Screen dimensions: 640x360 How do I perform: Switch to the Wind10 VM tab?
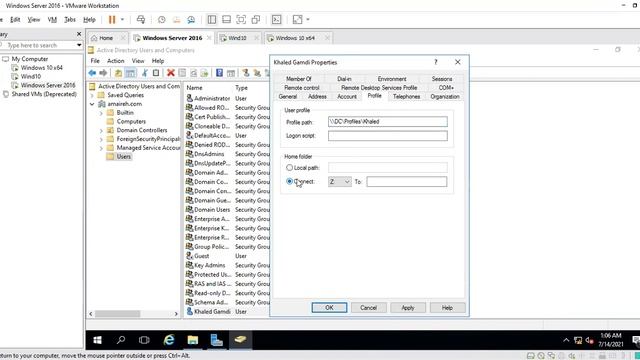coord(237,38)
